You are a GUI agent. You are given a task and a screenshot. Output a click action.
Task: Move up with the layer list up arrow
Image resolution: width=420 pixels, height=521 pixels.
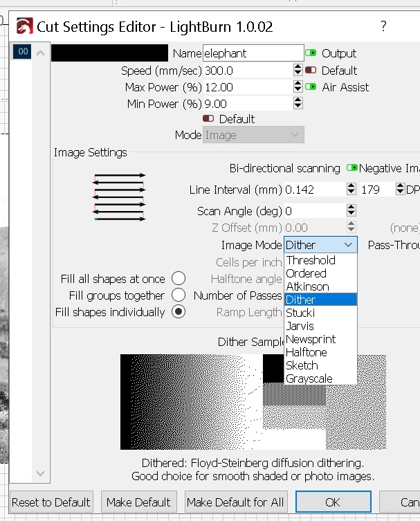(41, 53)
